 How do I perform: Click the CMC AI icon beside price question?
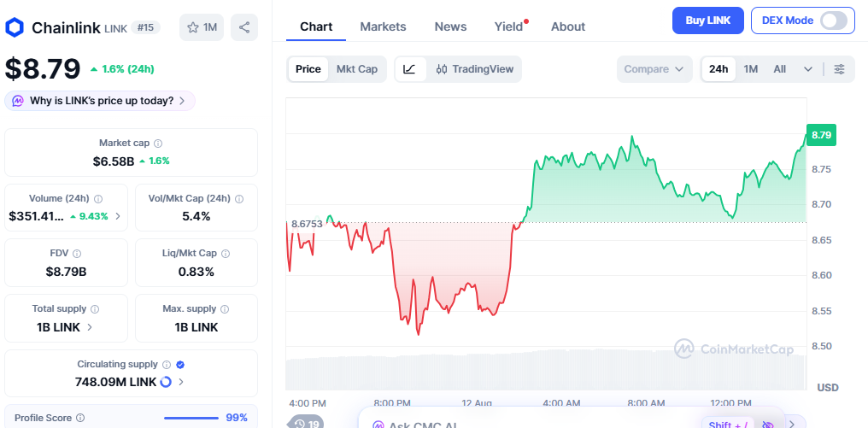[x=18, y=101]
